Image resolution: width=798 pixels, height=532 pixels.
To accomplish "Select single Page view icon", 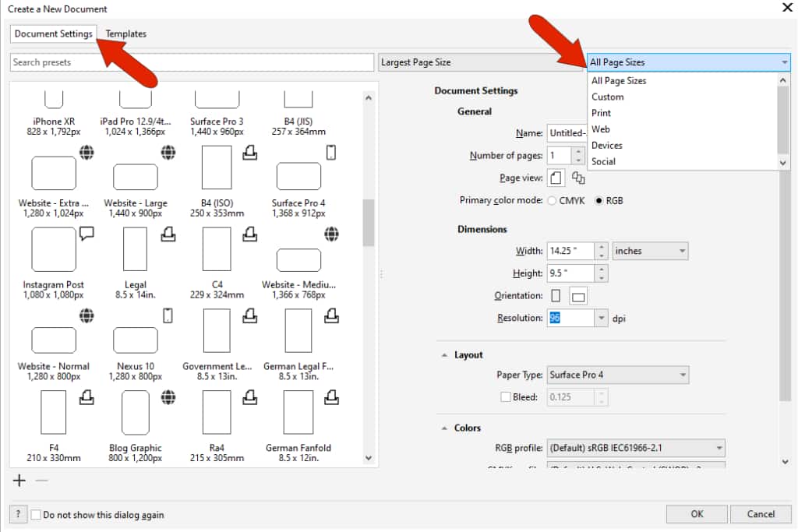I will tap(556, 178).
